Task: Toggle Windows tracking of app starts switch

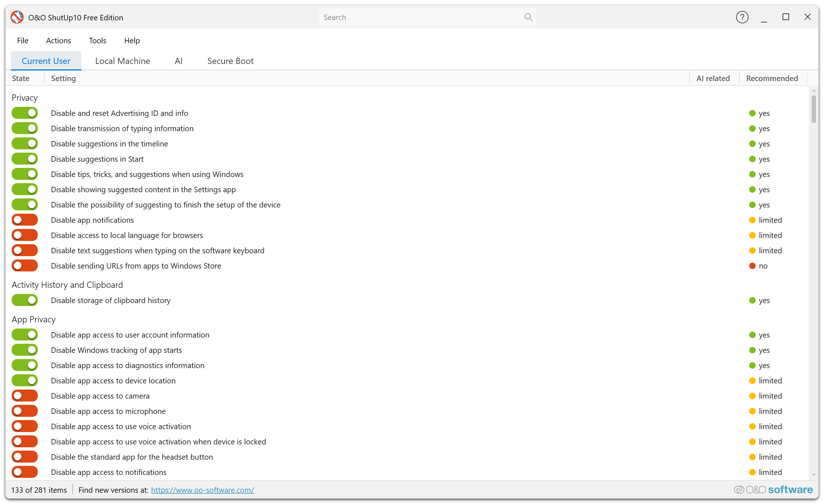Action: [25, 350]
